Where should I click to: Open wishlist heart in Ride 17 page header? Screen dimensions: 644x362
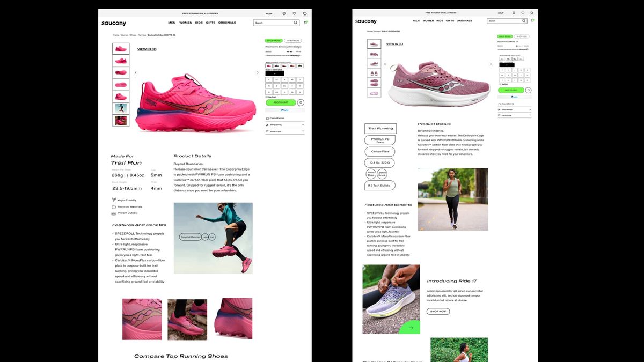pos(523,13)
